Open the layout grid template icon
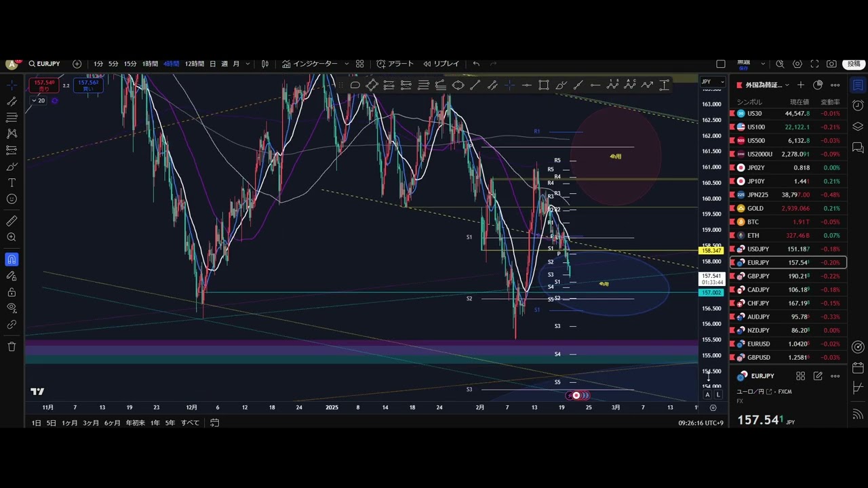The image size is (868, 488). pos(360,64)
